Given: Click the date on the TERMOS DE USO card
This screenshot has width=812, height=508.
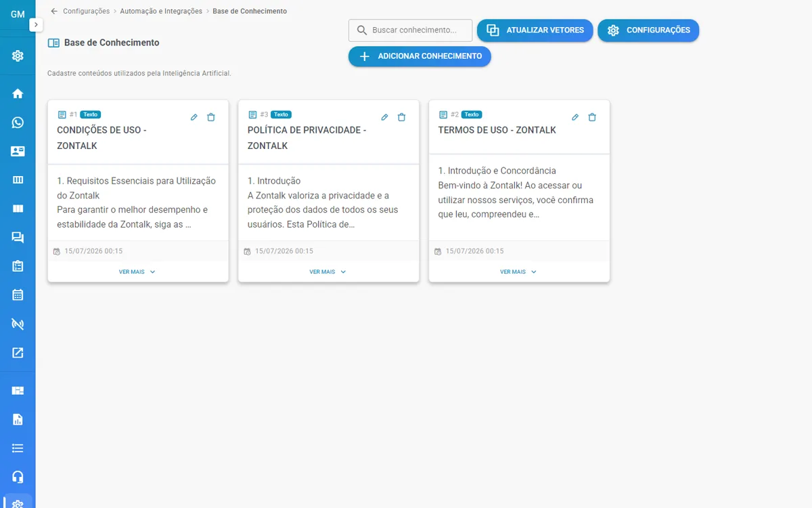Looking at the screenshot, I should pyautogui.click(x=474, y=251).
